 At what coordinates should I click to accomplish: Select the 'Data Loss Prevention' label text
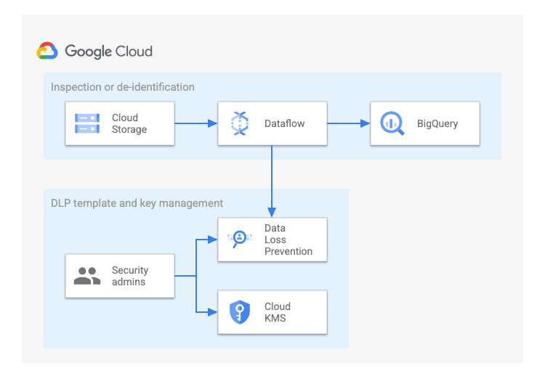tap(288, 240)
